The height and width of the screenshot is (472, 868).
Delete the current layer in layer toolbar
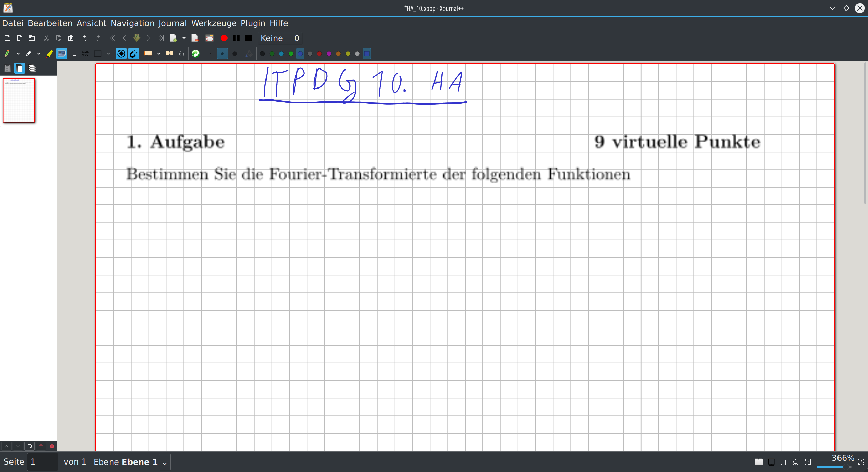(41, 446)
